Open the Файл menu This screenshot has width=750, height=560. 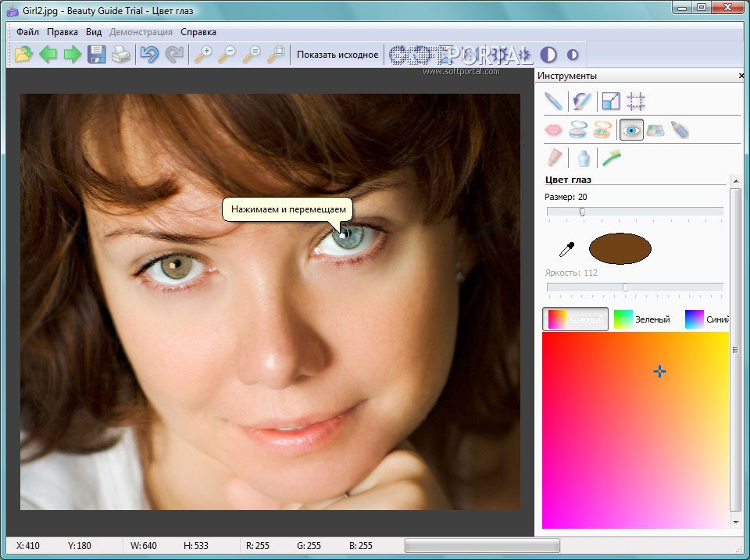point(27,32)
